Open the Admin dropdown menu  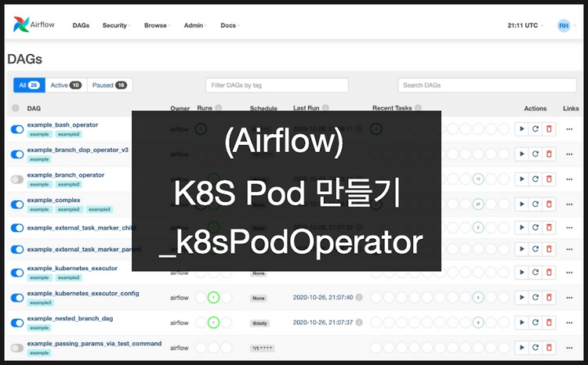pos(195,26)
